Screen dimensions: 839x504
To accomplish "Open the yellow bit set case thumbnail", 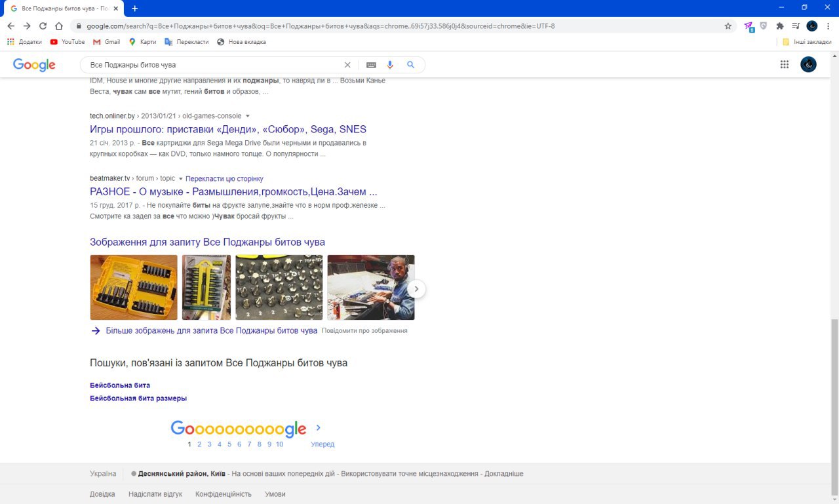I will [x=134, y=287].
